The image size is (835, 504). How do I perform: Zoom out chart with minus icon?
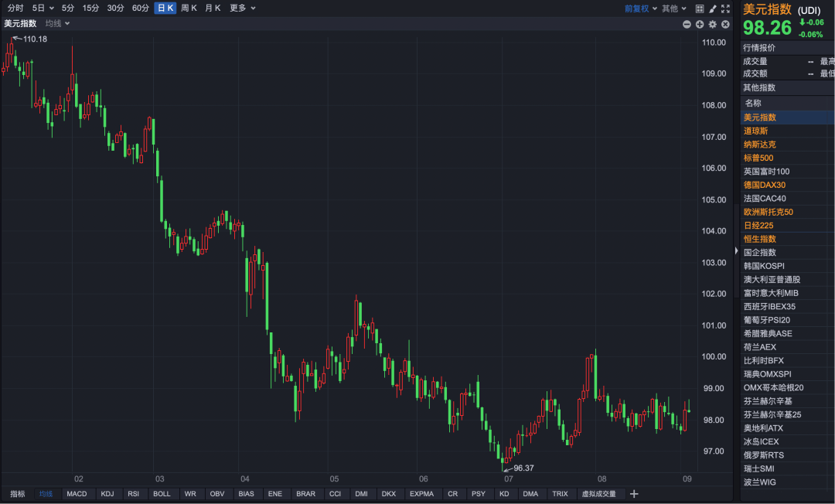(x=687, y=24)
